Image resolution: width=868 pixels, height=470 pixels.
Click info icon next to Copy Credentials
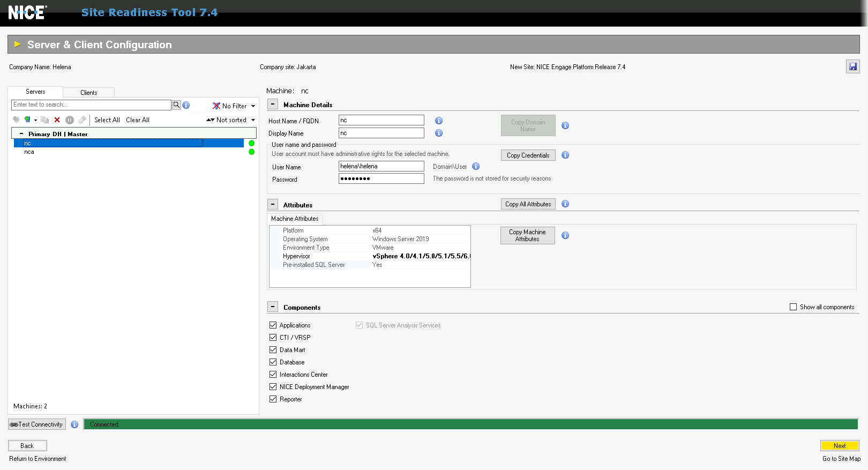click(565, 155)
